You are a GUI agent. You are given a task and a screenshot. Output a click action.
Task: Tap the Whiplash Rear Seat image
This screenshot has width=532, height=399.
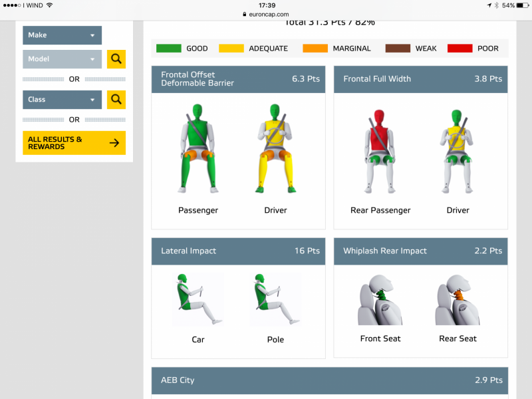click(458, 300)
